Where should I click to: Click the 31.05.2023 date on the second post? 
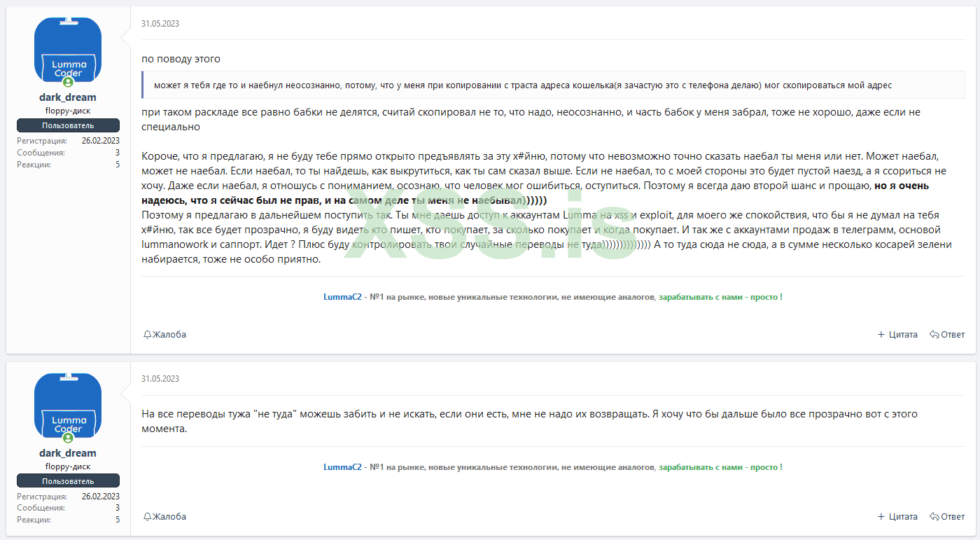[160, 379]
